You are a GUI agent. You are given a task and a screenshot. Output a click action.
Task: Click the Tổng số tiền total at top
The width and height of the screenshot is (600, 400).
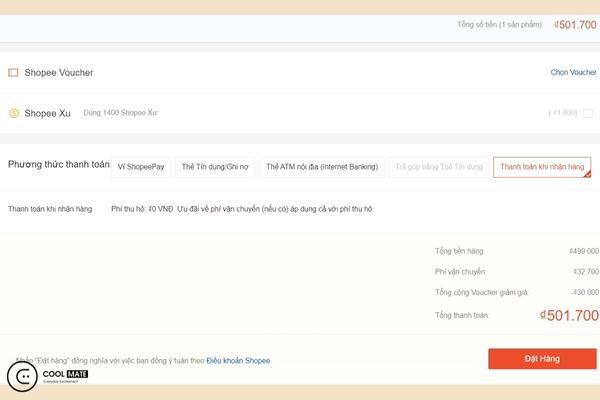(x=575, y=24)
